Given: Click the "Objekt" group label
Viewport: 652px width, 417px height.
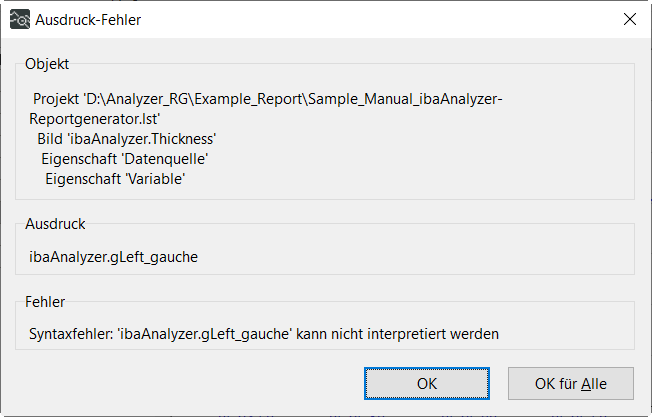Looking at the screenshot, I should click(x=47, y=64).
